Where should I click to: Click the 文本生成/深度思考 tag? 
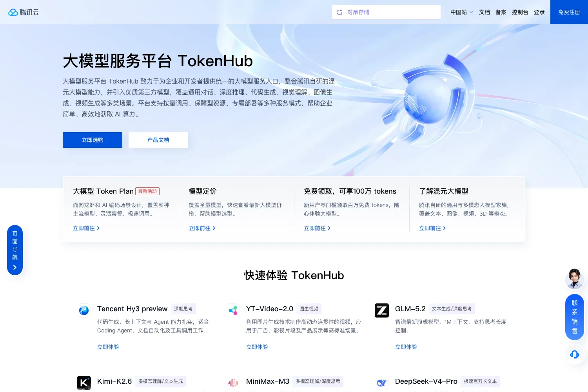(452, 309)
